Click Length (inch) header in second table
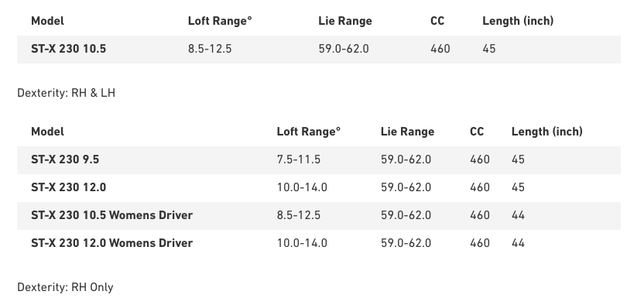644x305 pixels. (x=547, y=132)
